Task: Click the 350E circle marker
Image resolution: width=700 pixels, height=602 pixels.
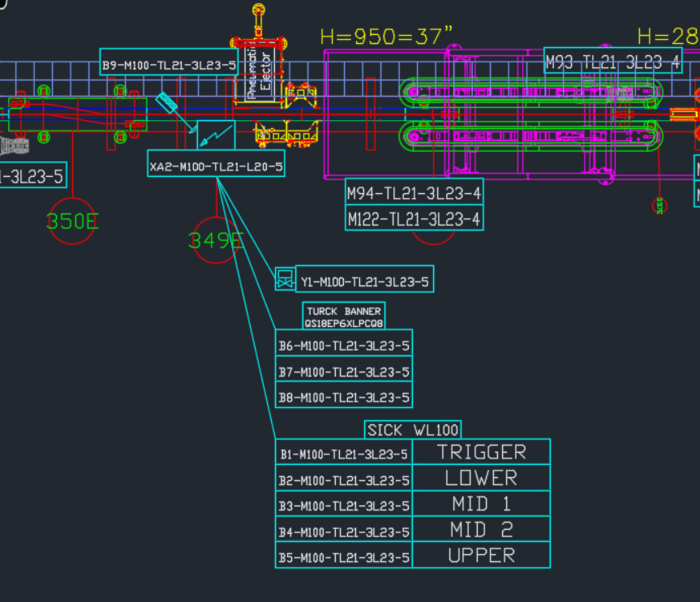Action: click(x=72, y=221)
